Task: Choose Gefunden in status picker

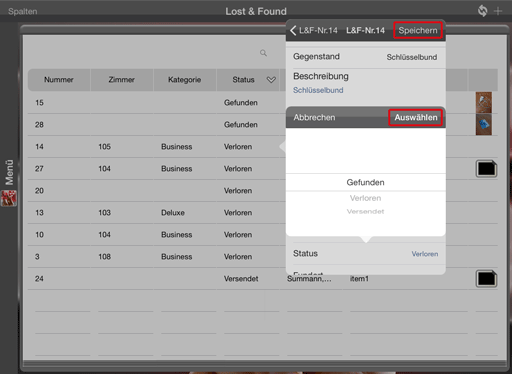Action: (365, 182)
